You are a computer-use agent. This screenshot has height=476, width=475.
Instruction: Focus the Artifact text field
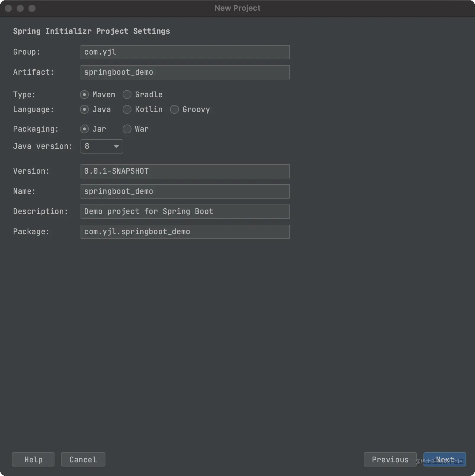click(x=185, y=72)
